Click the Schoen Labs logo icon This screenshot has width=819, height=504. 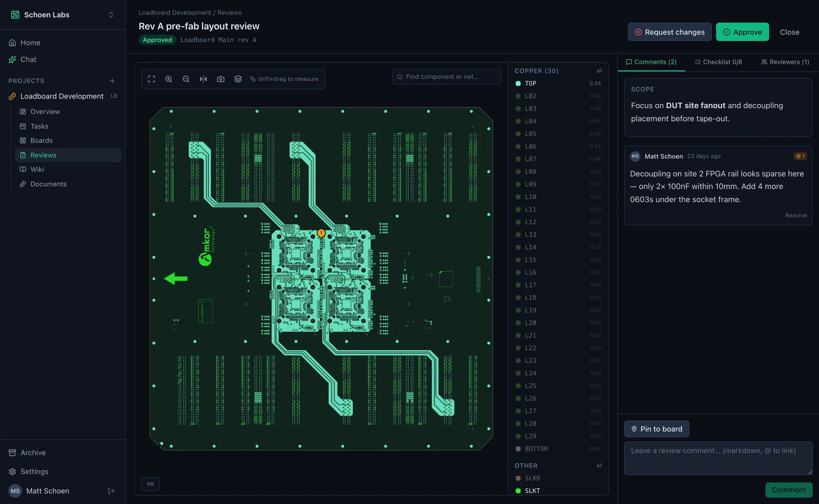(x=15, y=15)
